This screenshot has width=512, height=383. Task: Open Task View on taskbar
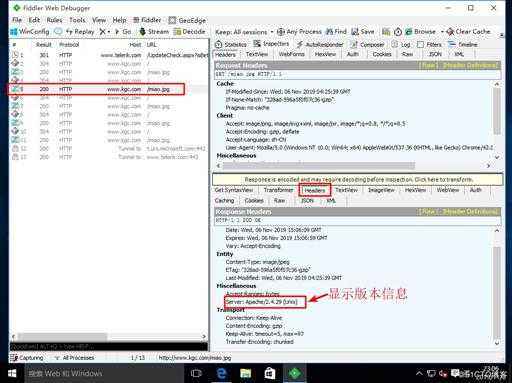tap(196, 373)
